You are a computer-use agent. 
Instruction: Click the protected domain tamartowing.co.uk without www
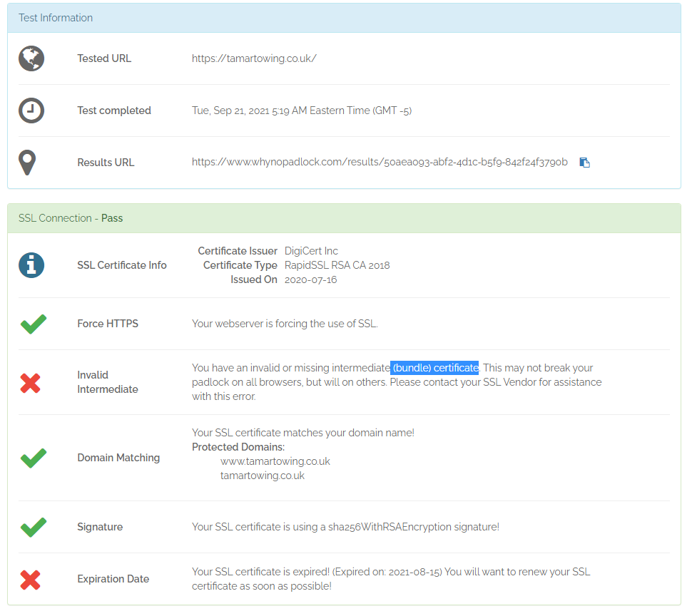pyautogui.click(x=262, y=476)
